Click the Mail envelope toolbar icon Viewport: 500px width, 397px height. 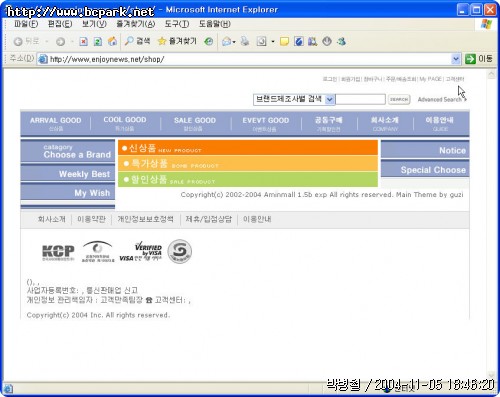click(x=227, y=41)
